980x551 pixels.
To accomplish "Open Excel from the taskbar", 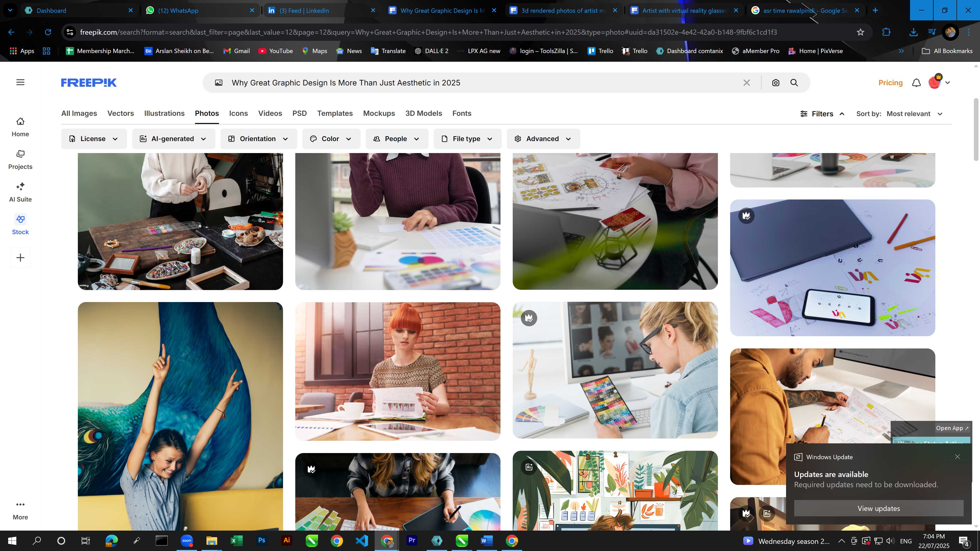I will pyautogui.click(x=236, y=540).
